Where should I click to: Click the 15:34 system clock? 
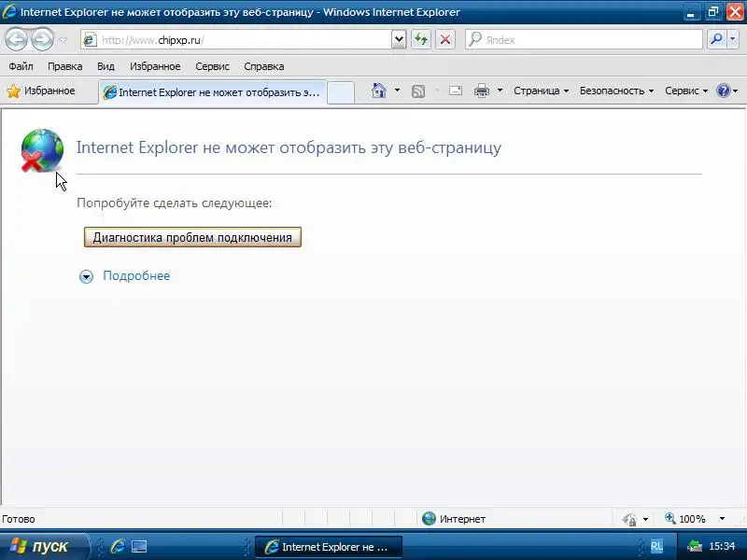pyautogui.click(x=722, y=546)
